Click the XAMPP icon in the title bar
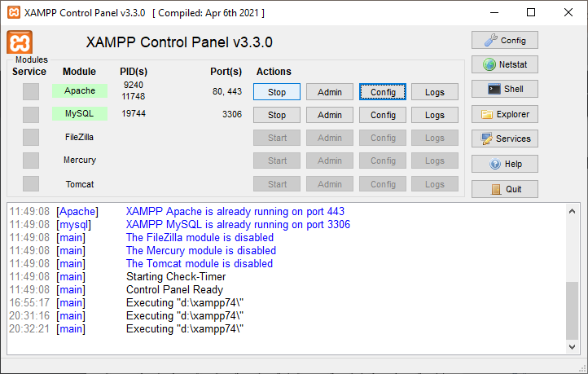This screenshot has width=588, height=374. (x=14, y=12)
